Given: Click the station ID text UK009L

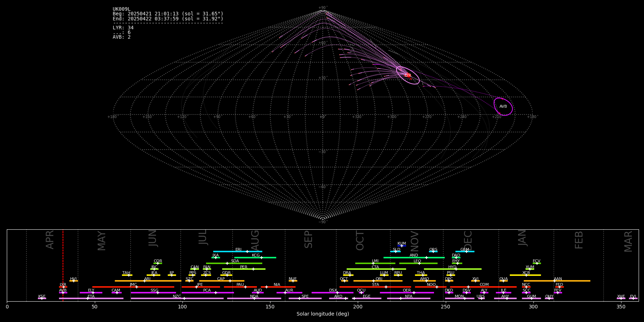Looking at the screenshot, I should coord(122,9).
